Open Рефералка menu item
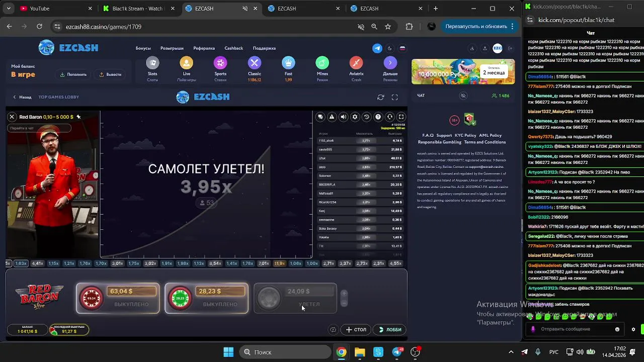 pyautogui.click(x=204, y=48)
